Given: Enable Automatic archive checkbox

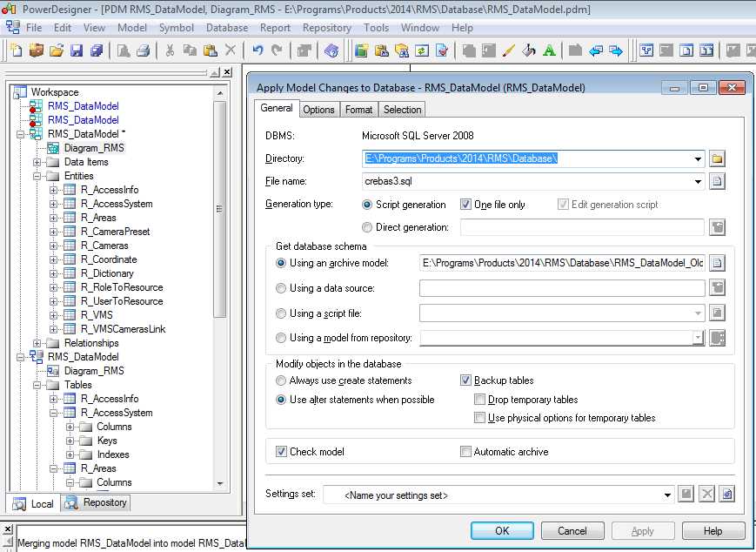Looking at the screenshot, I should pyautogui.click(x=465, y=452).
